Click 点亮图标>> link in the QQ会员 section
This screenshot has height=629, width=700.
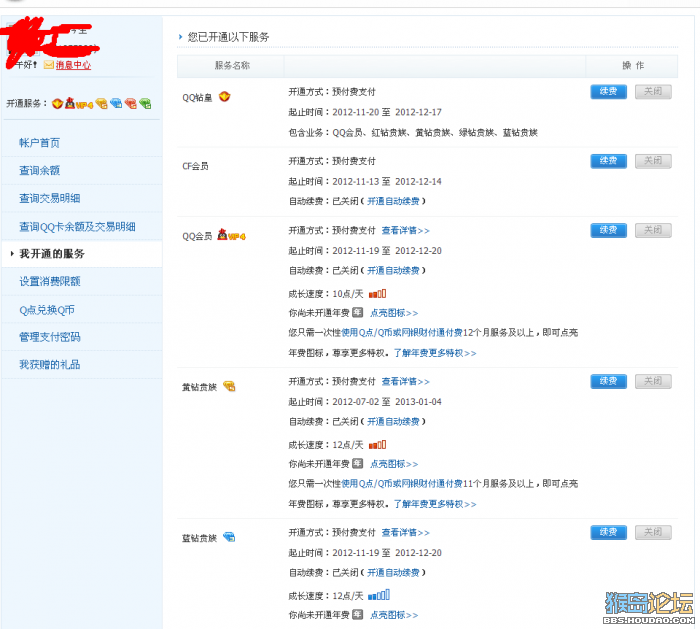(394, 313)
